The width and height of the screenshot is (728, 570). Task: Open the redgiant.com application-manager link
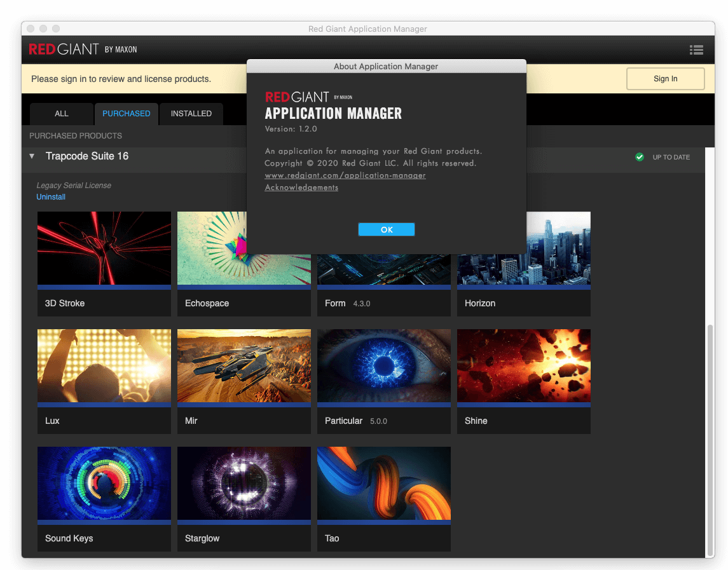[345, 175]
